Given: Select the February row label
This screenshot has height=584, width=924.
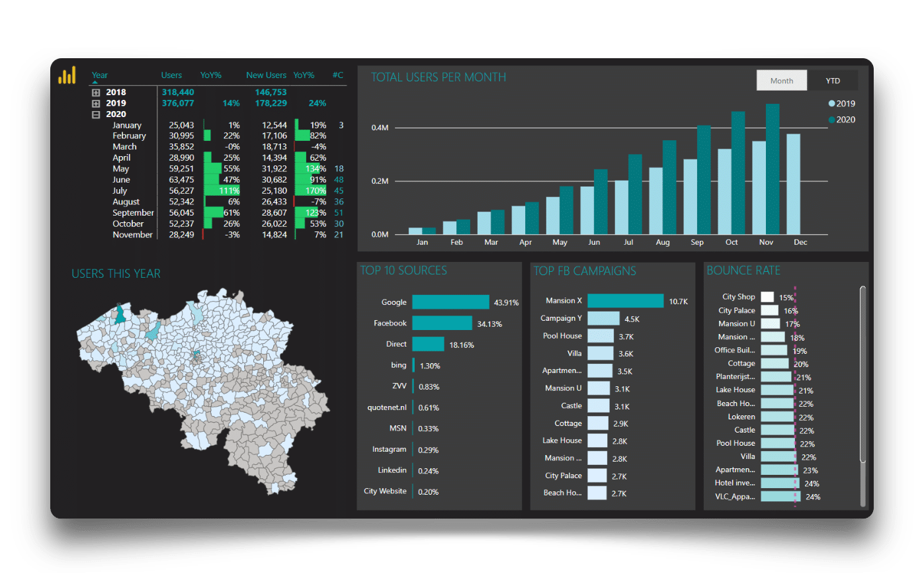Looking at the screenshot, I should [x=129, y=136].
